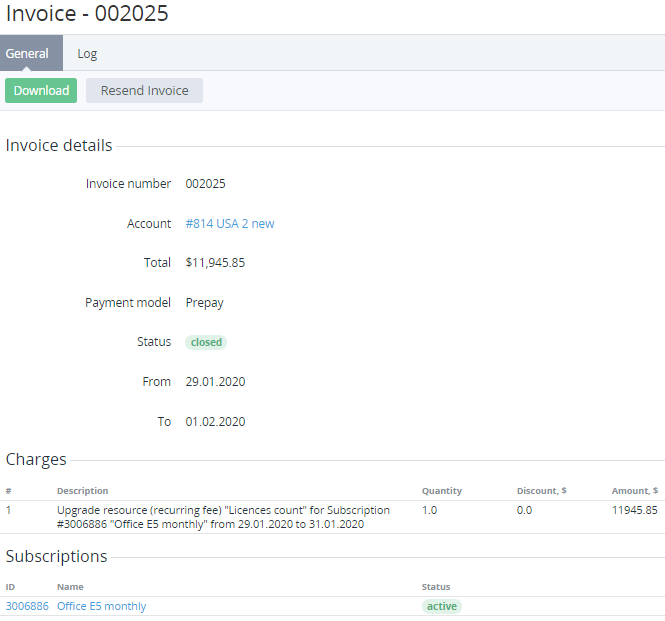Image resolution: width=665 pixels, height=621 pixels.
Task: Click the invoice total $11,945.85
Action: click(215, 263)
